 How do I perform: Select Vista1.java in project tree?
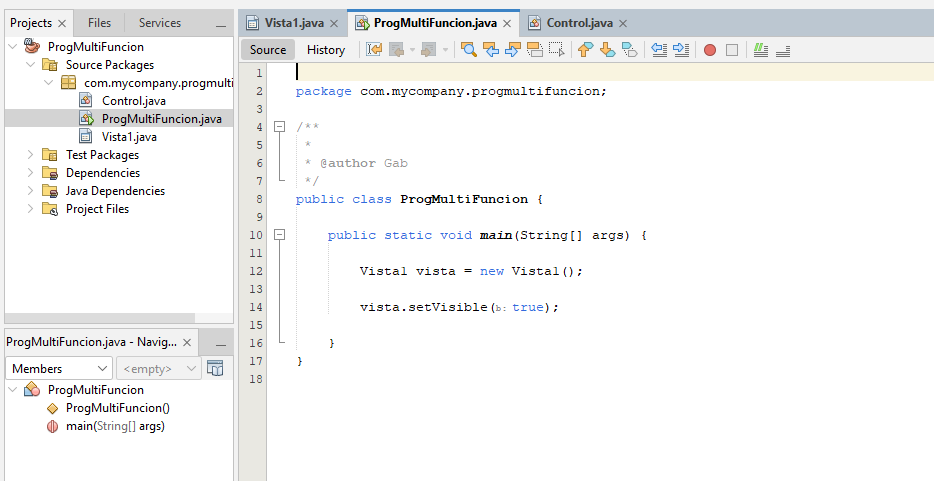(129, 136)
